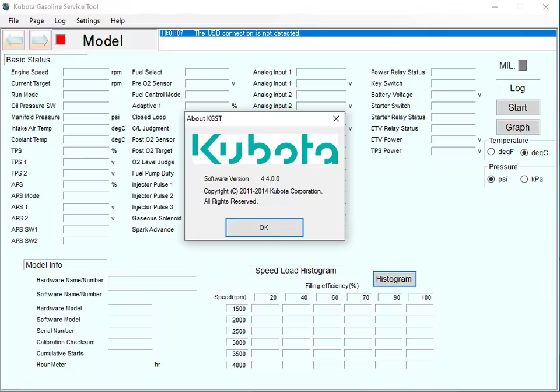Click the Software Name/Number field

(152, 295)
